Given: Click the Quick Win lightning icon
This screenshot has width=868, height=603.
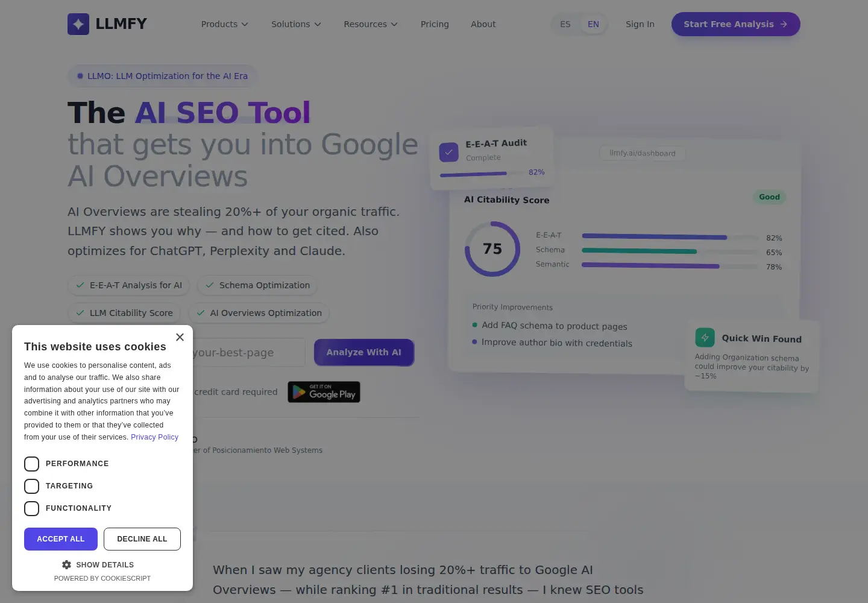Looking at the screenshot, I should (x=705, y=338).
